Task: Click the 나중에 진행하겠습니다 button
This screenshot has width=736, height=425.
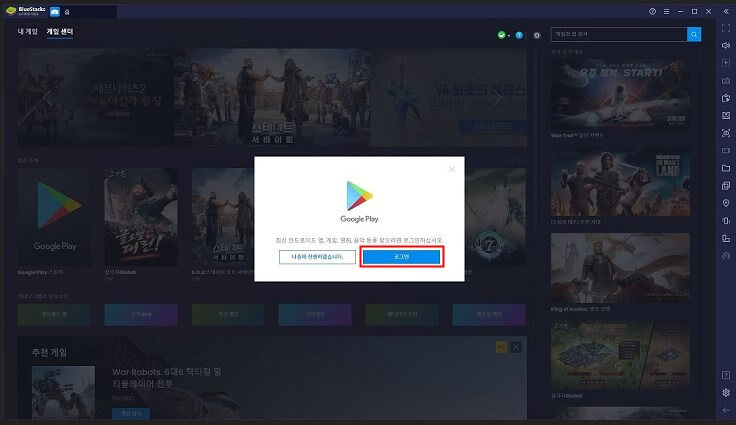Action: (x=317, y=257)
